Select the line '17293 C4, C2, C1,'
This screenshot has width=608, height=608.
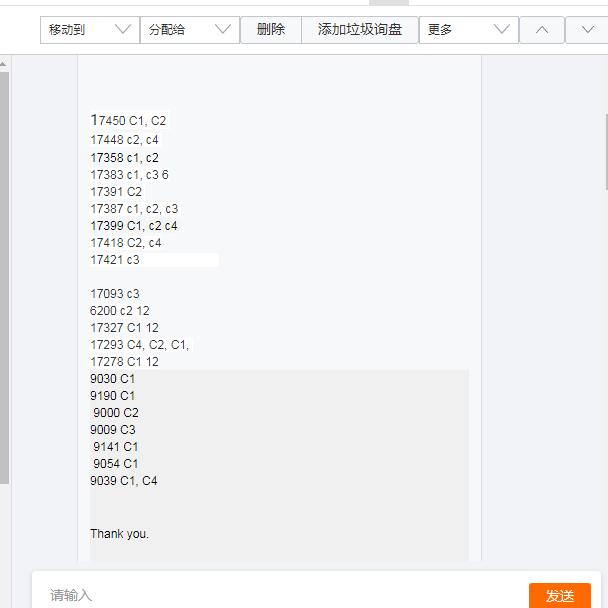pyautogui.click(x=140, y=345)
